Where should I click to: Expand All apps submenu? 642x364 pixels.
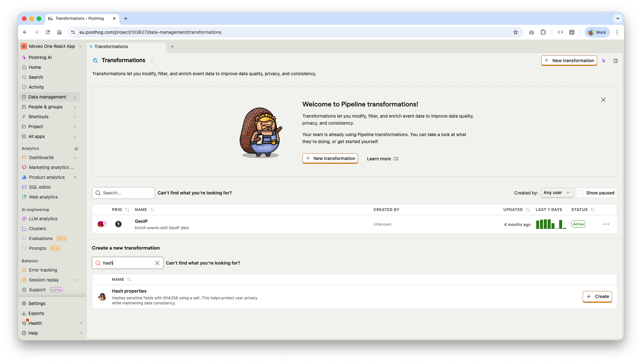click(x=75, y=136)
